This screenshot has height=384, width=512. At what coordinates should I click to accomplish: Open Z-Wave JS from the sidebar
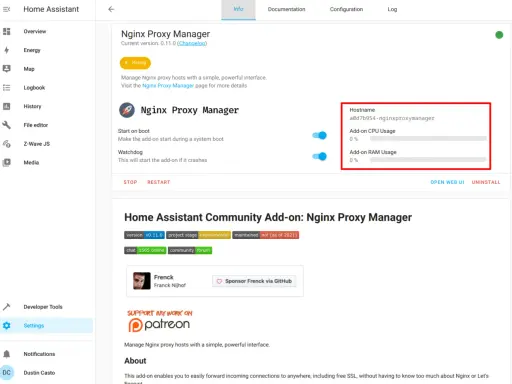[x=47, y=144]
